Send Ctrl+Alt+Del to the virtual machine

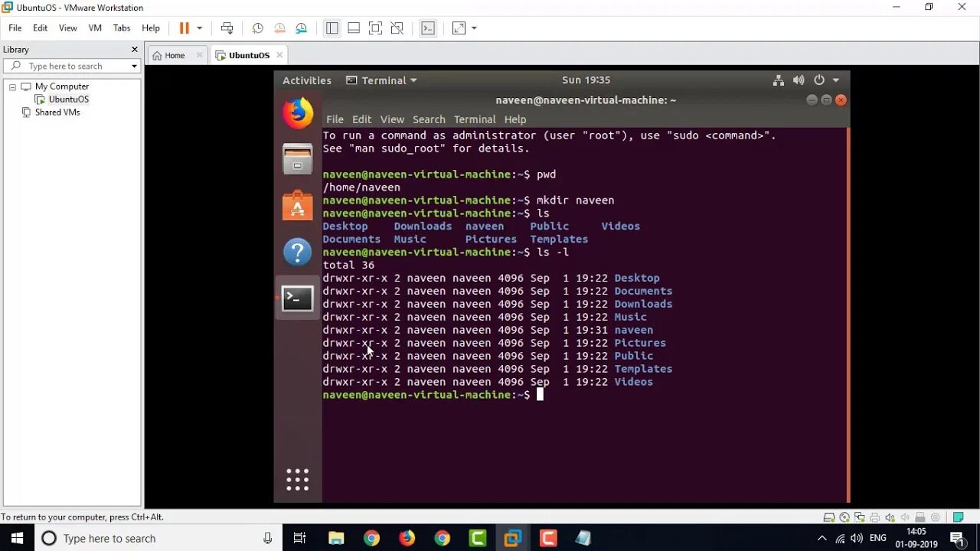coord(227,28)
